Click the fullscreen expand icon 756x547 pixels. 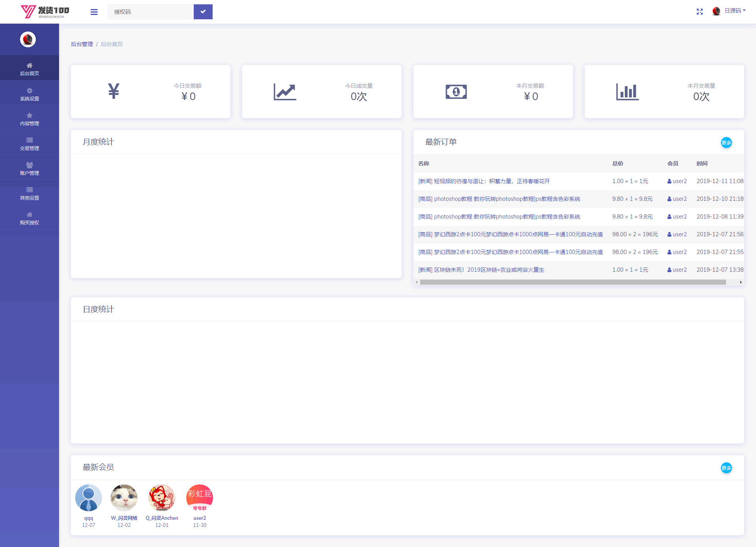699,12
